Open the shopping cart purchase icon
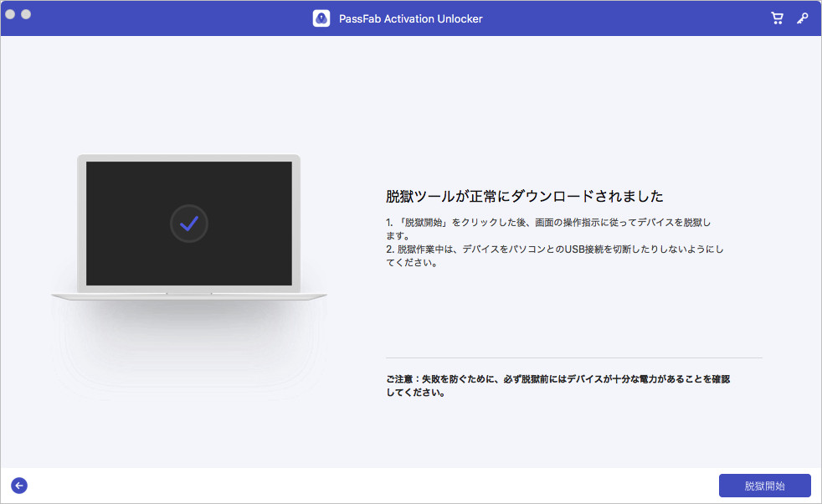This screenshot has width=822, height=504. (777, 18)
